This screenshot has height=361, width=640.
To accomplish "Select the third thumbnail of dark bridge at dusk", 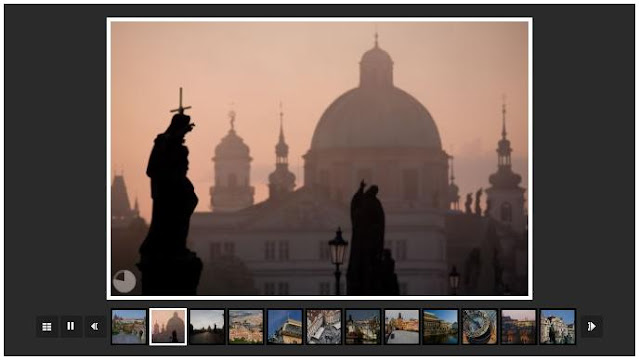I will pos(207,327).
